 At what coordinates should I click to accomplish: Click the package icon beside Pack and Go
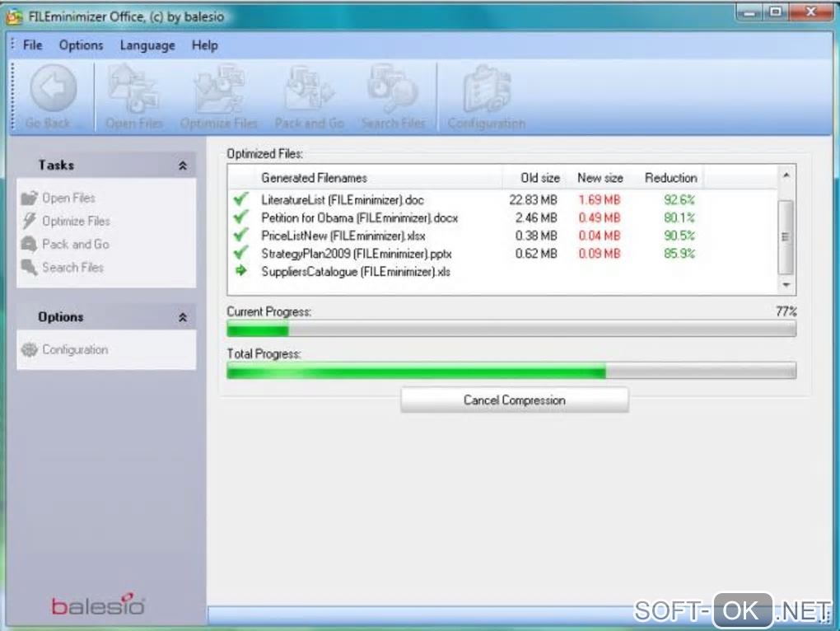coord(29,245)
